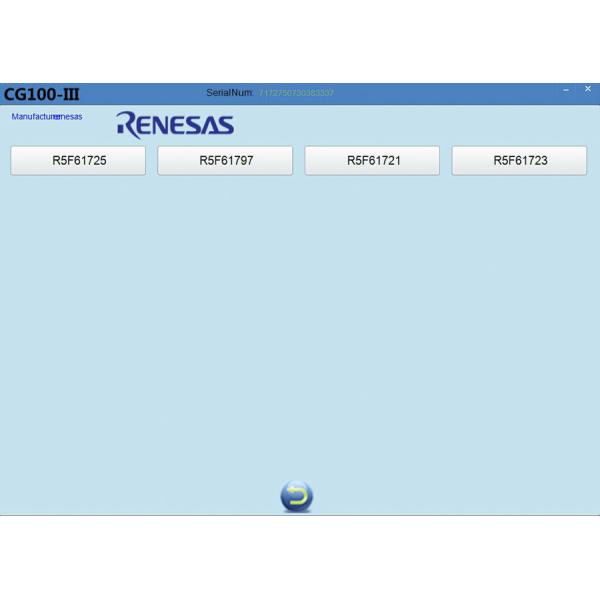
Task: Select the chip model ending in 721
Action: [372, 160]
